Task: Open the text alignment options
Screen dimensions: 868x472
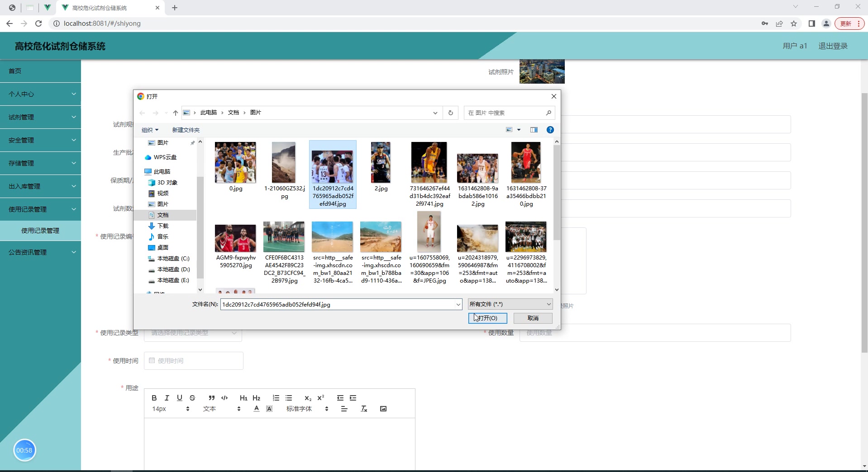Action: coord(344,409)
